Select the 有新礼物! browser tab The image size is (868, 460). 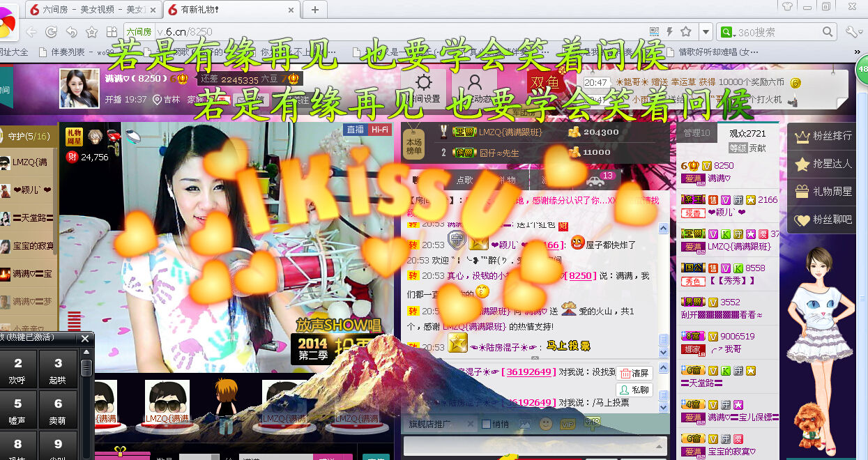click(x=231, y=9)
